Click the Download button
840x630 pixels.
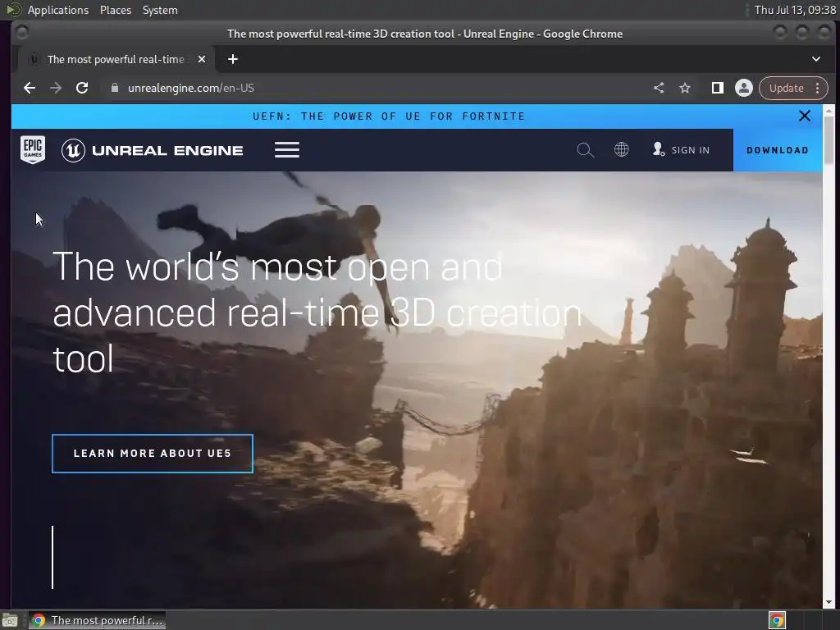coord(778,150)
